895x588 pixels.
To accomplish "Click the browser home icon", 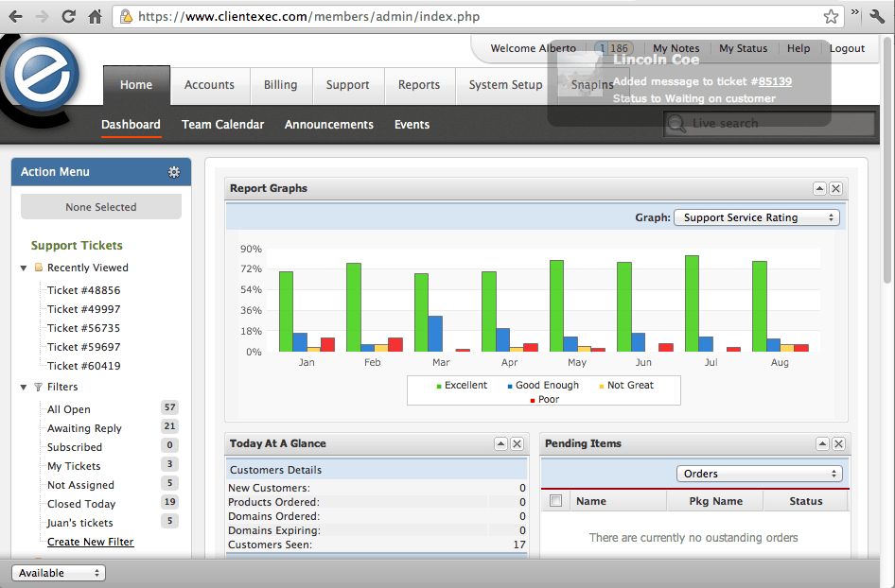I will [x=95, y=16].
